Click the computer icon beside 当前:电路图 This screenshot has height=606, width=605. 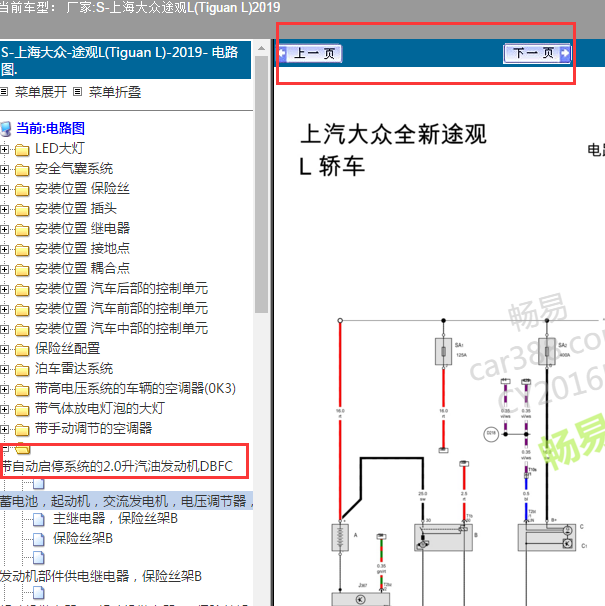(6, 129)
